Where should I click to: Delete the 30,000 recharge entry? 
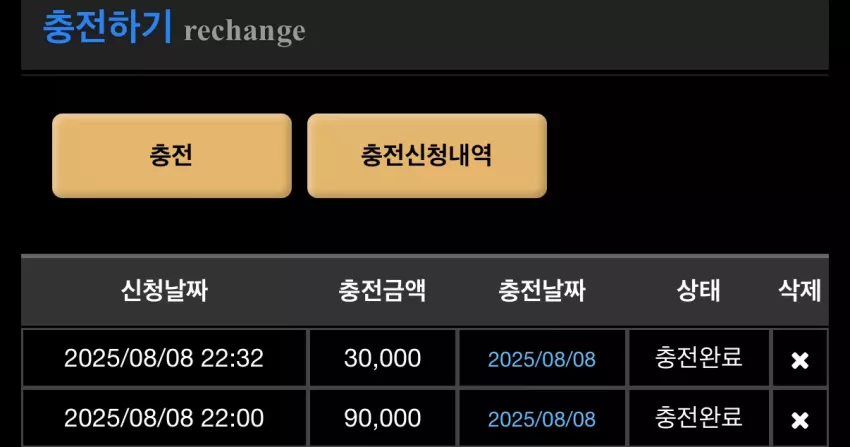[x=800, y=360]
